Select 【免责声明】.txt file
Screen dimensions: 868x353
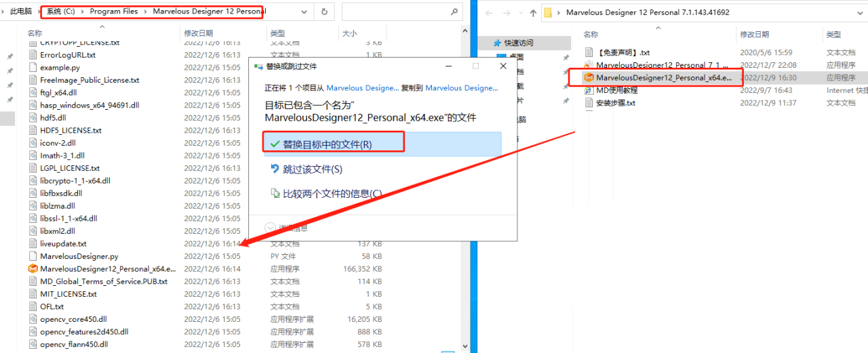coord(623,52)
